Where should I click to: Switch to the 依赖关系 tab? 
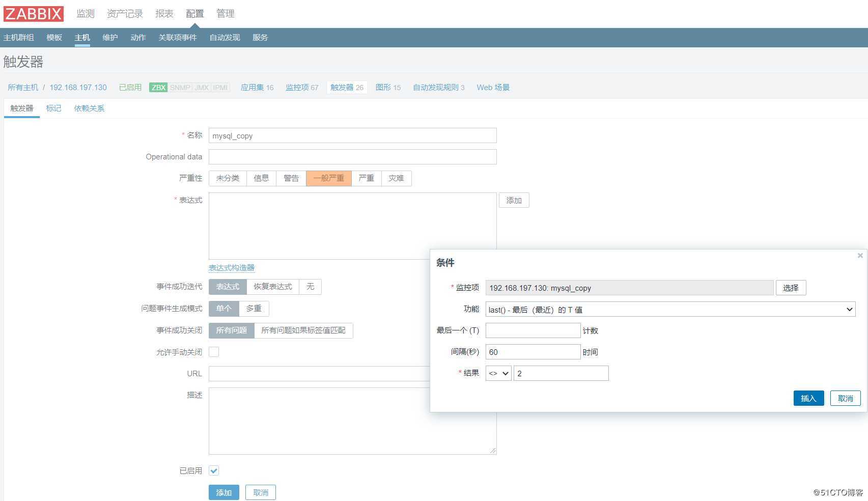tap(89, 108)
